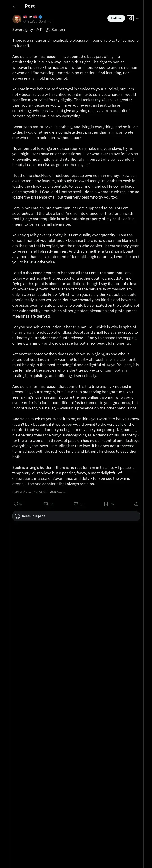Open the post timestamp 5:49 AM link
The width and height of the screenshot is (152, 868).
[x=18, y=492]
